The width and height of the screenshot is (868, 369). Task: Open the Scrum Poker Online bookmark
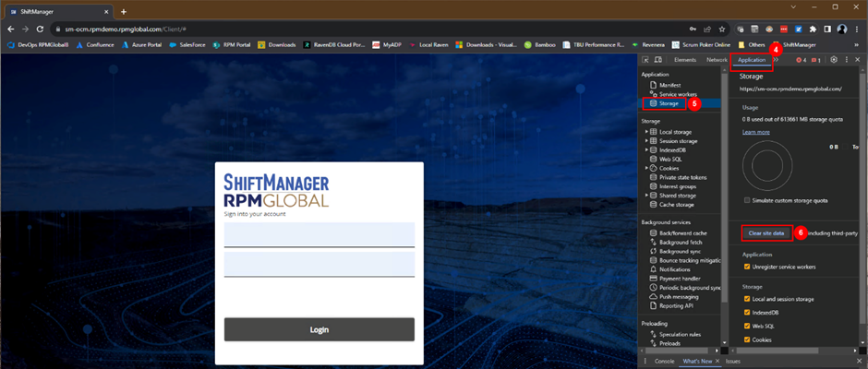(702, 45)
